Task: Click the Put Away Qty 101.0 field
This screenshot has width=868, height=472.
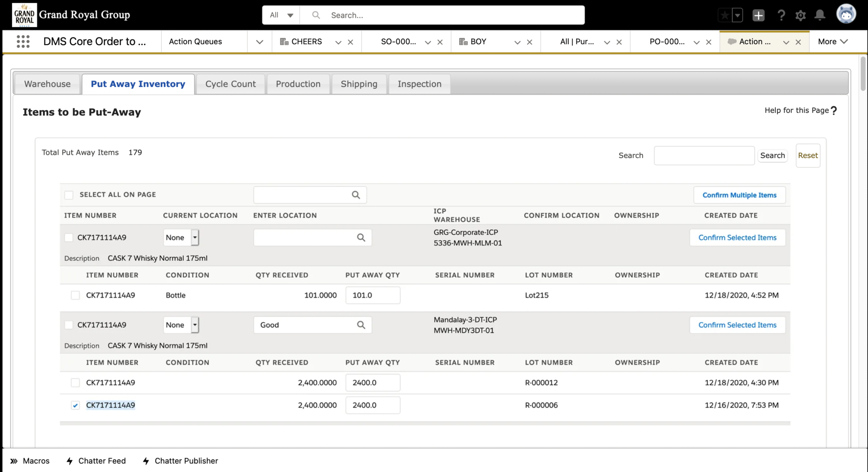Action: pos(372,295)
